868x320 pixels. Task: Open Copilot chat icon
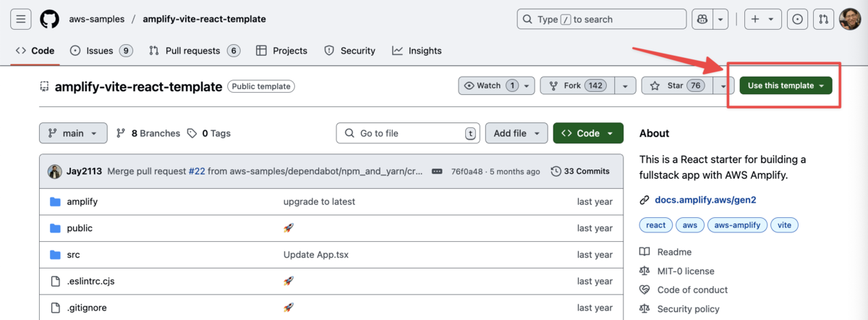(x=702, y=20)
